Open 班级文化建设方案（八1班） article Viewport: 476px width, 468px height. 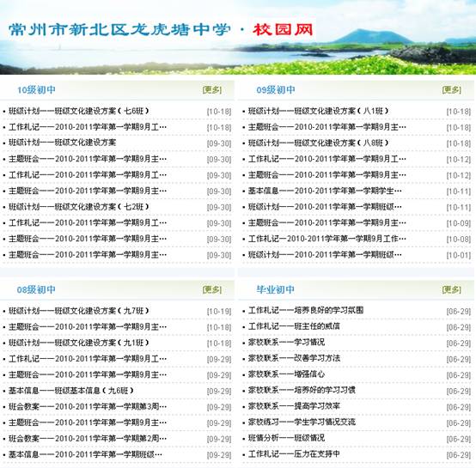(x=319, y=111)
